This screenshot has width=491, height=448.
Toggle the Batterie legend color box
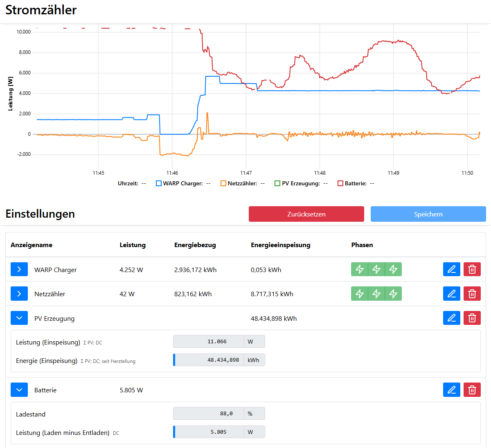tap(340, 183)
